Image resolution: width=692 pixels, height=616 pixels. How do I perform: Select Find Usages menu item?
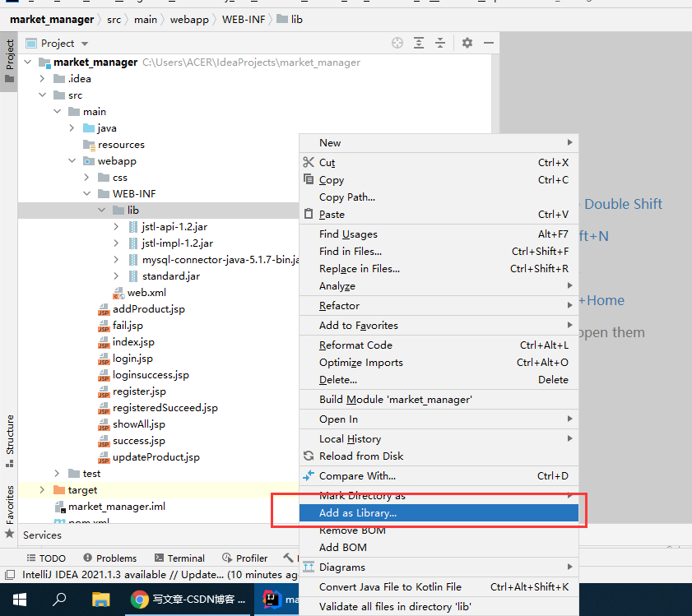[439, 234]
